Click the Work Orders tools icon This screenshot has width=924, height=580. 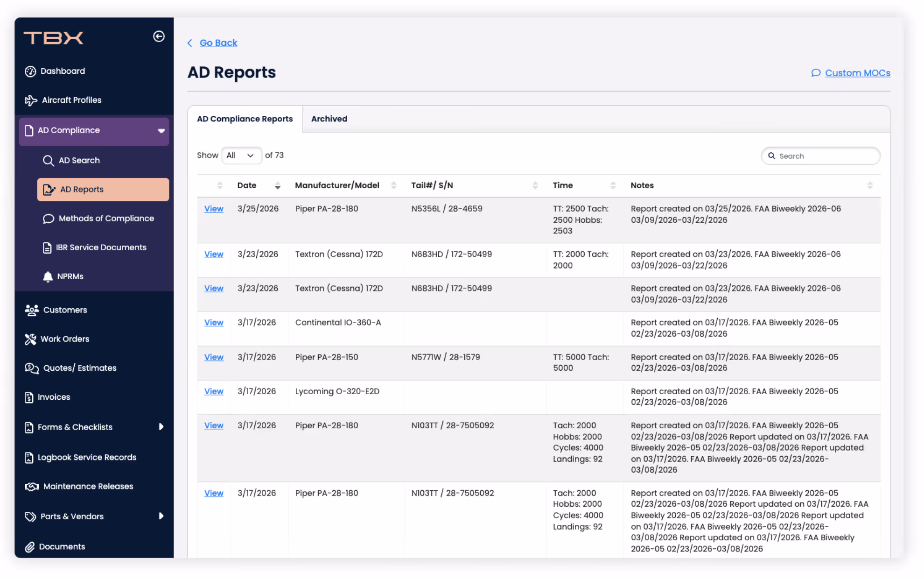point(30,340)
